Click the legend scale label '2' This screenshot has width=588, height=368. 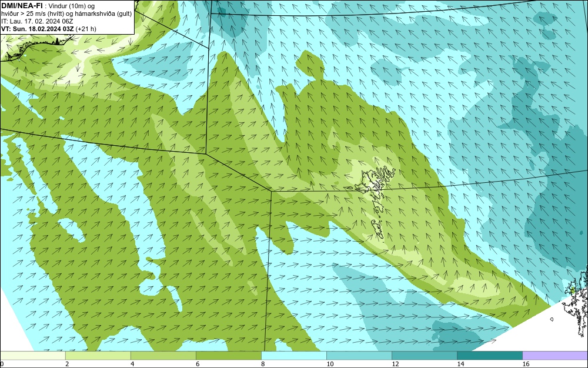pyautogui.click(x=67, y=364)
